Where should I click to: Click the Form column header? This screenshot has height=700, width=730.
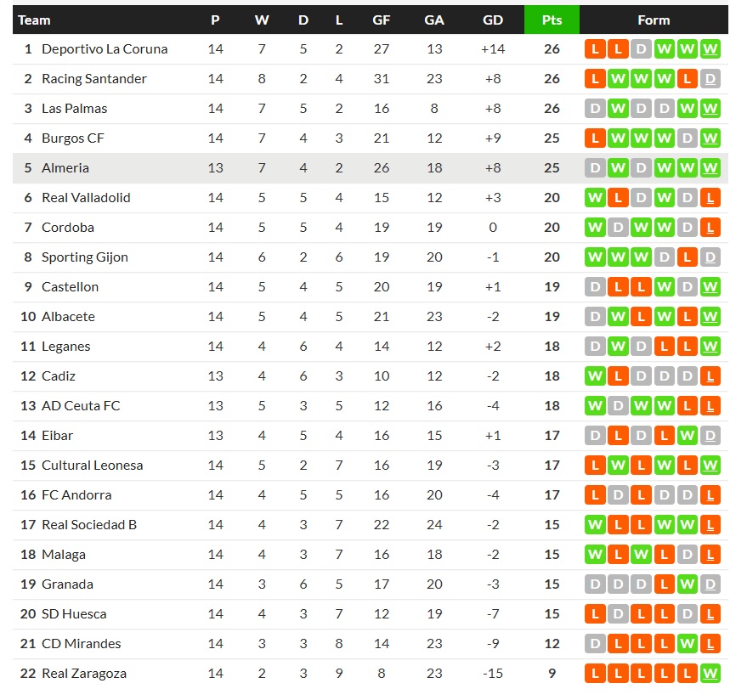coord(653,20)
